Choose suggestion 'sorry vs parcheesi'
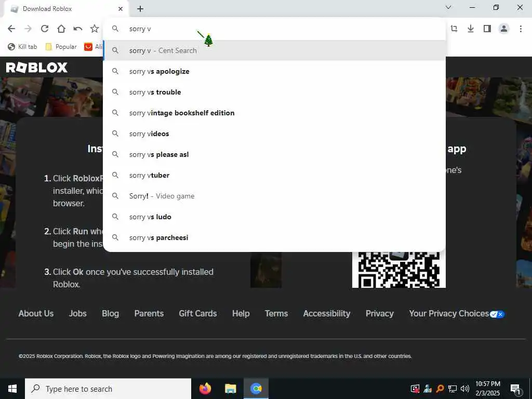This screenshot has height=399, width=532. click(x=274, y=237)
